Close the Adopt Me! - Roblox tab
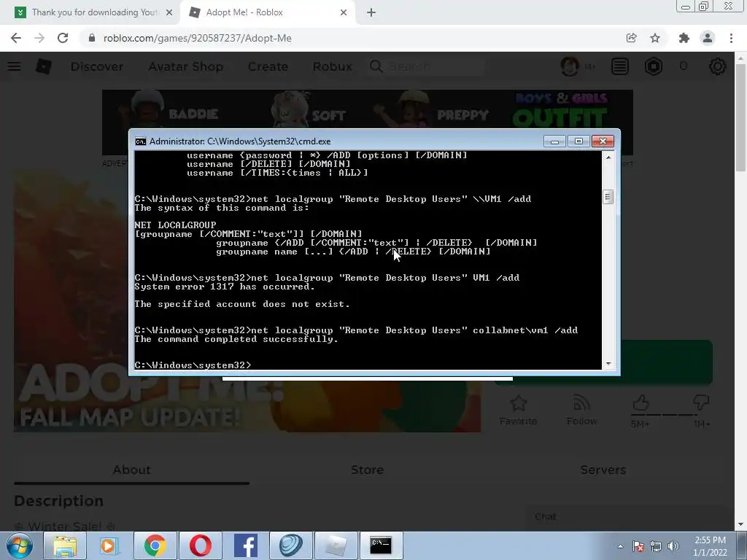Viewport: 747px width, 560px height. pos(344,12)
